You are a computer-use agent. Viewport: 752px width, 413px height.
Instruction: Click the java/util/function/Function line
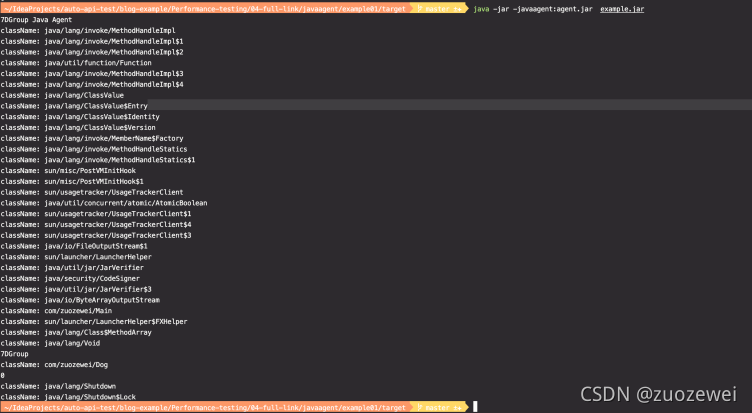coord(76,63)
